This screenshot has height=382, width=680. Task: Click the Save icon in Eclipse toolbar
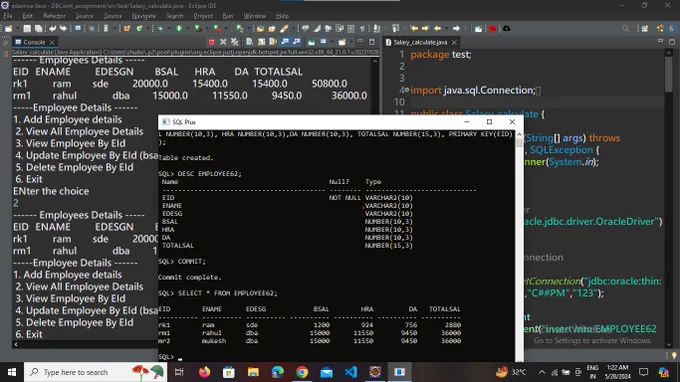point(27,29)
